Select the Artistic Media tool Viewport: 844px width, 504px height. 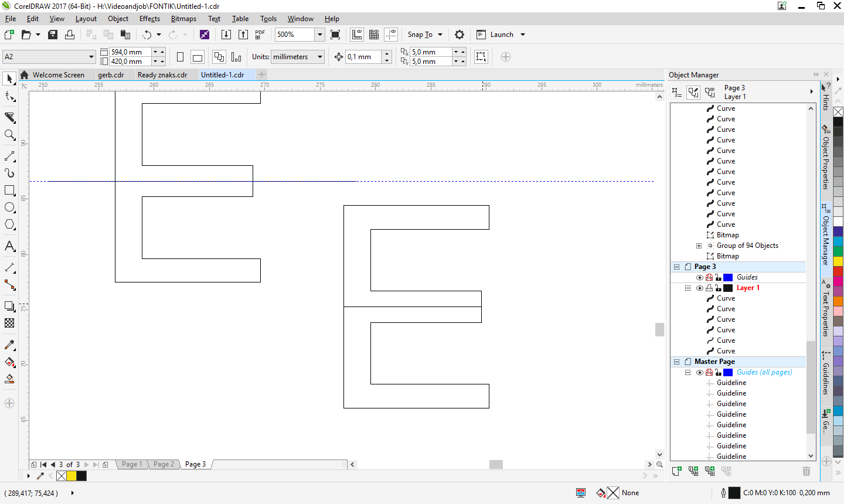click(x=9, y=173)
